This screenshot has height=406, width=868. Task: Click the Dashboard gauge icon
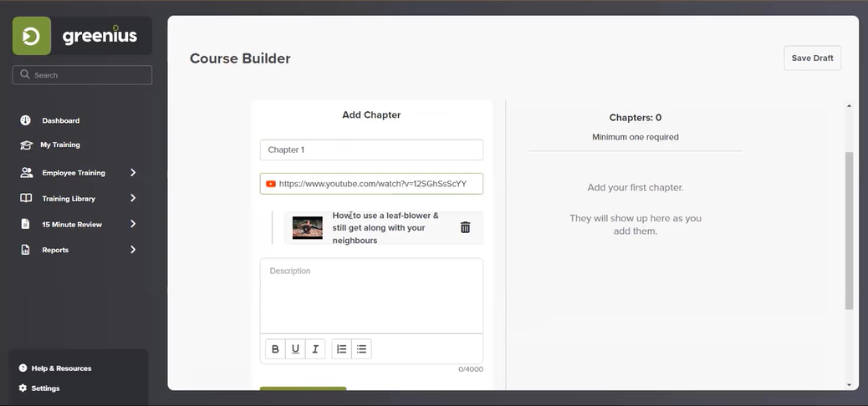pos(25,120)
